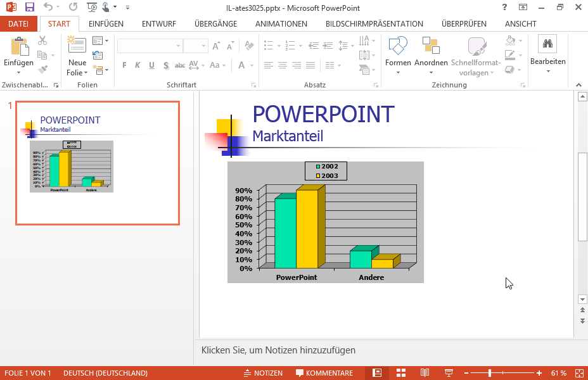Align text right
Screen dimensions: 588x380
[297, 65]
